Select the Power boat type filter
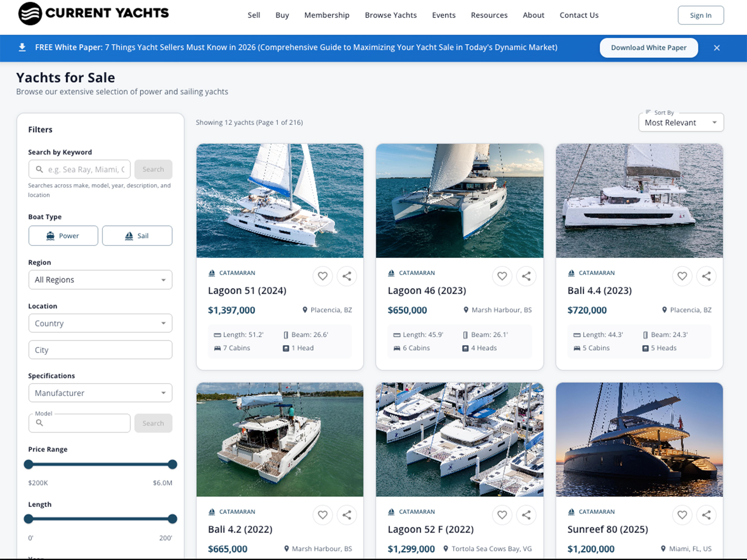The height and width of the screenshot is (560, 747). click(63, 236)
